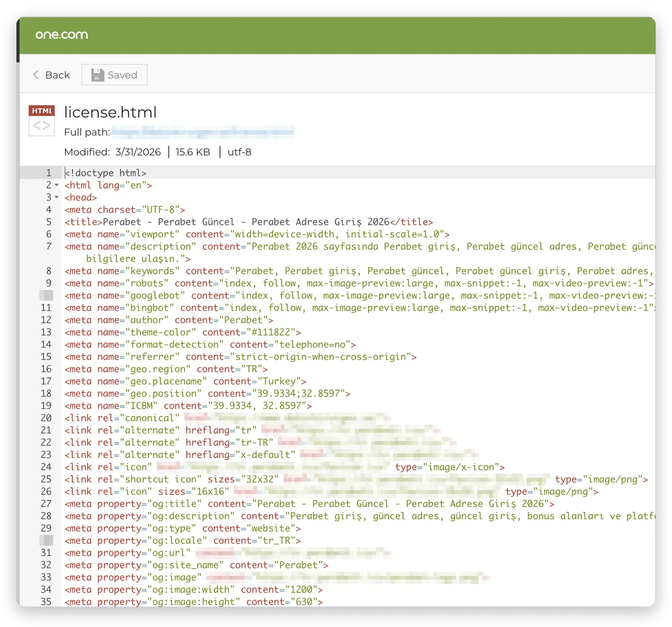Image resolution: width=672 pixels, height=627 pixels.
Task: Click the format-detection meta line
Action: coord(210,345)
